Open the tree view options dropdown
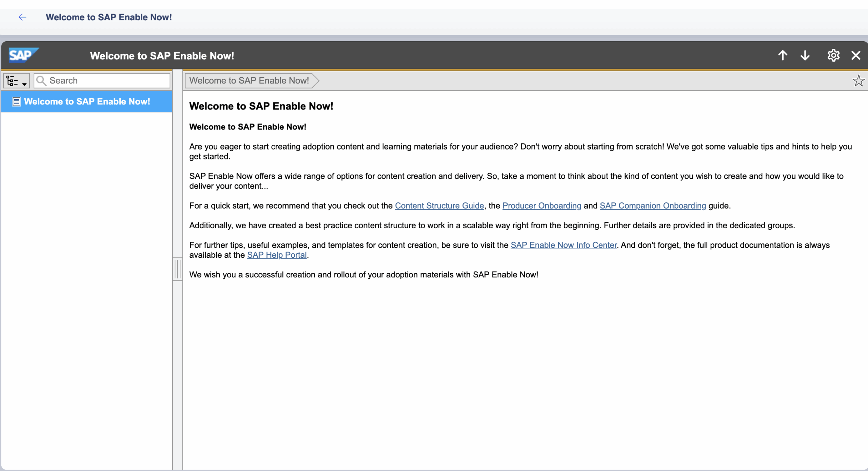The width and height of the screenshot is (868, 471). 16,81
